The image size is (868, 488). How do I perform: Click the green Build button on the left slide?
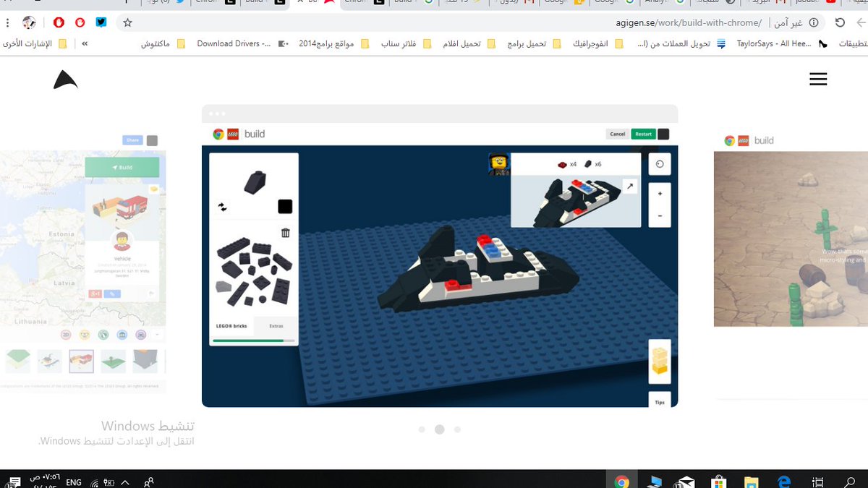tap(122, 167)
